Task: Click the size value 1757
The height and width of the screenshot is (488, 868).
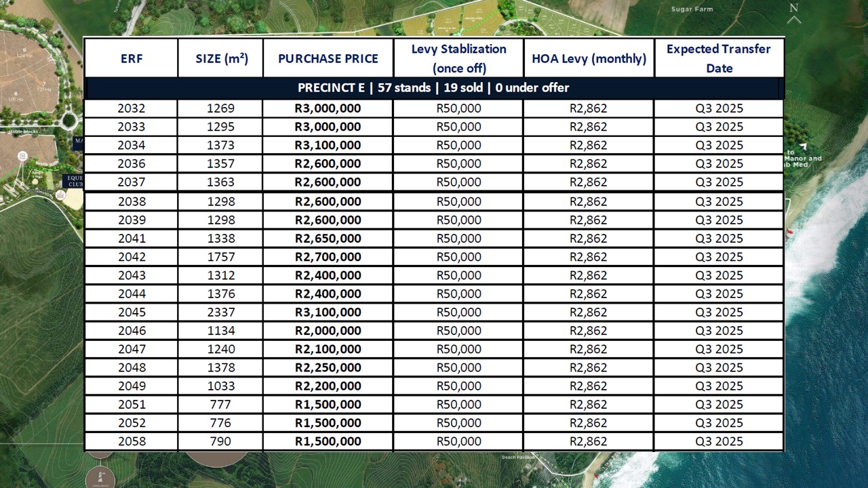Action: [221, 257]
